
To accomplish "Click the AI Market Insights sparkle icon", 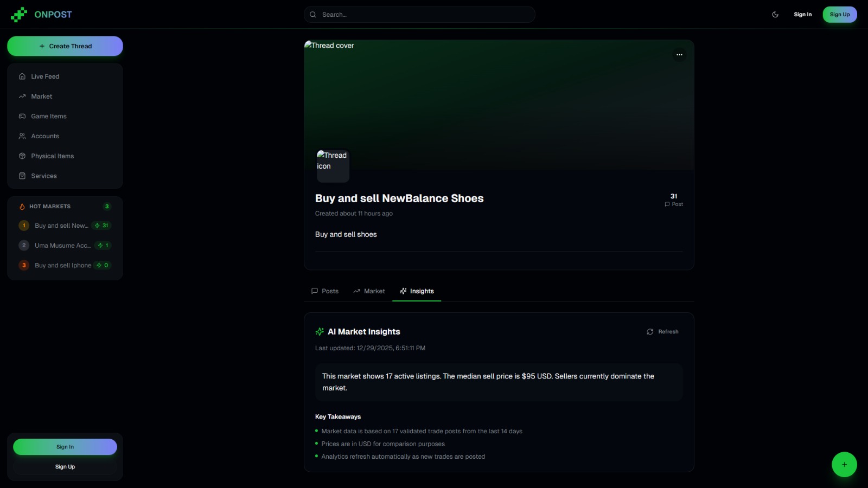I will tap(320, 332).
